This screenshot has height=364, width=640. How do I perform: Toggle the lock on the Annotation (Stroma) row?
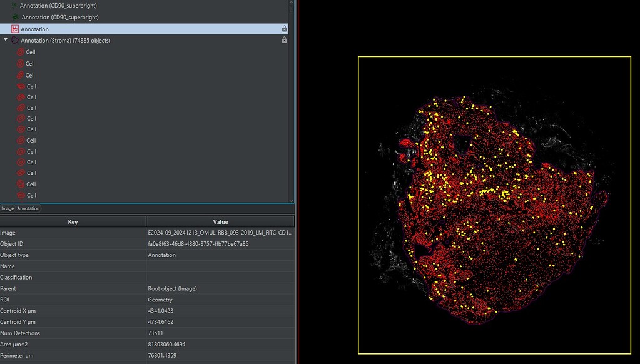pos(284,39)
